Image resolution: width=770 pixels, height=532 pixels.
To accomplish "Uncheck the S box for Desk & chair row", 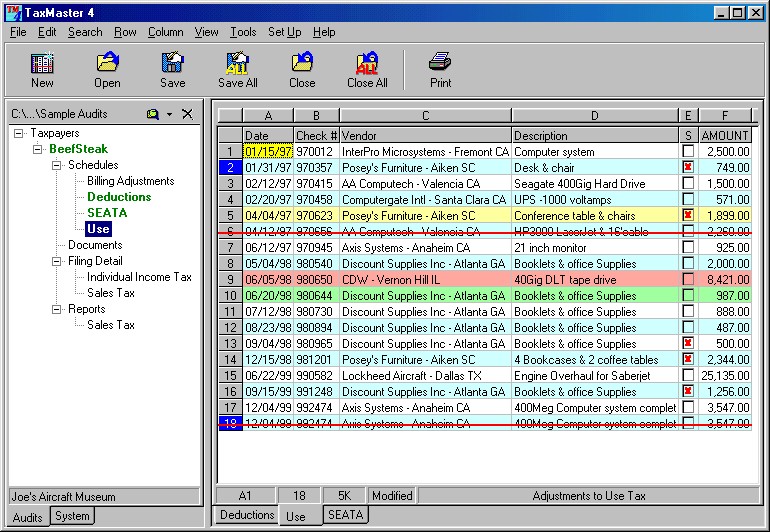I will [688, 167].
